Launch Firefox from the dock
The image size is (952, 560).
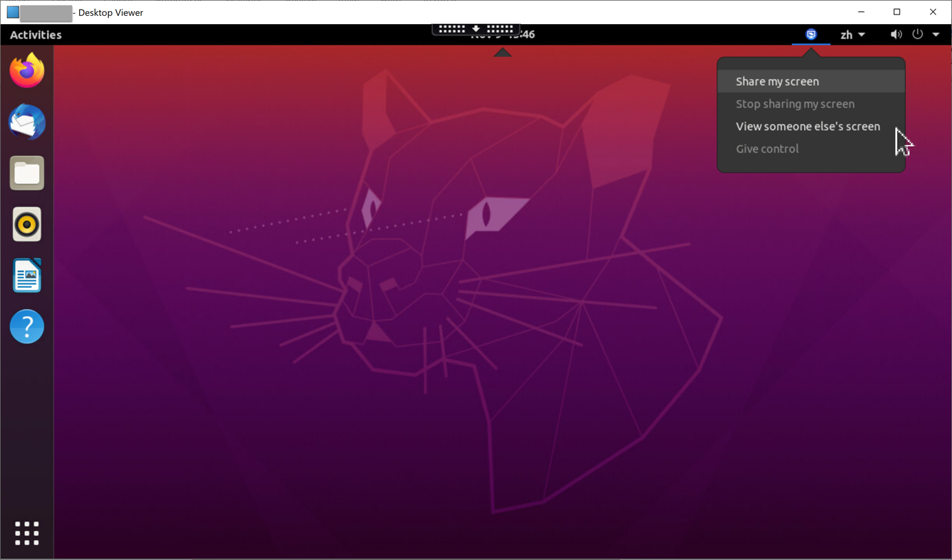(27, 71)
